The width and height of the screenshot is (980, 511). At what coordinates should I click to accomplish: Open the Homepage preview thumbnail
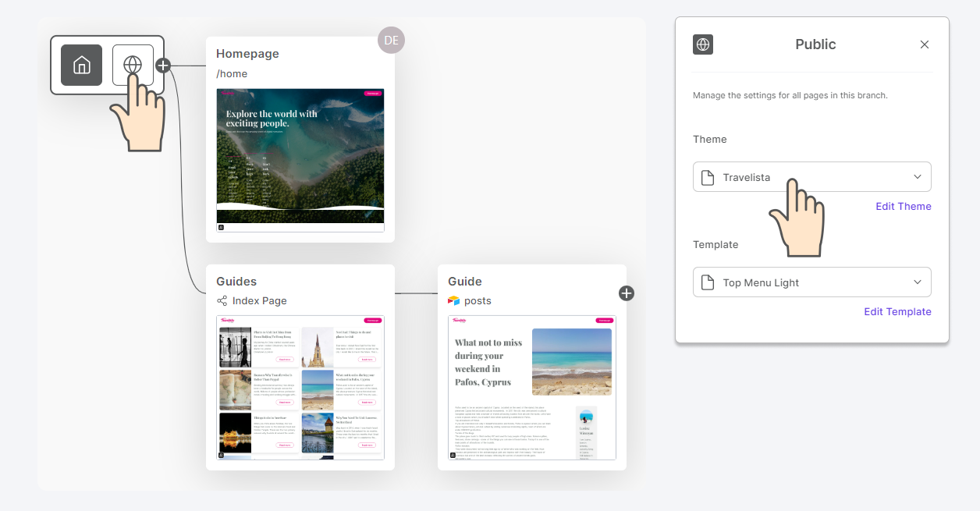[300, 160]
